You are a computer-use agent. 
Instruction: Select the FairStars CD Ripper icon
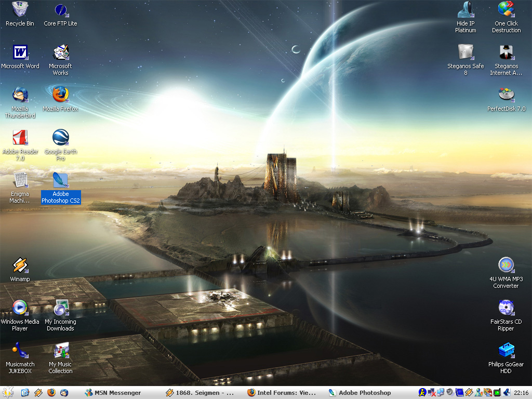pyautogui.click(x=506, y=308)
